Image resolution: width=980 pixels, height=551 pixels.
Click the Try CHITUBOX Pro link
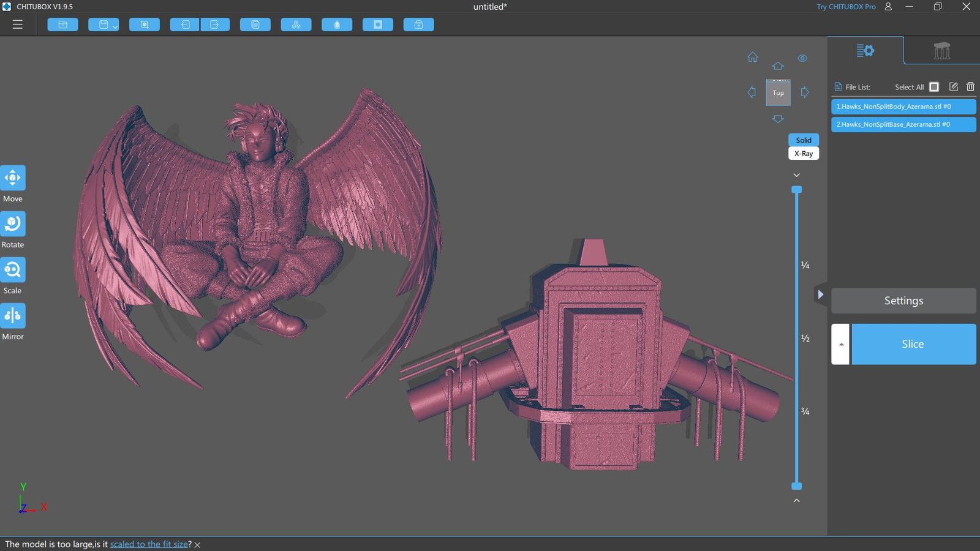tap(846, 7)
